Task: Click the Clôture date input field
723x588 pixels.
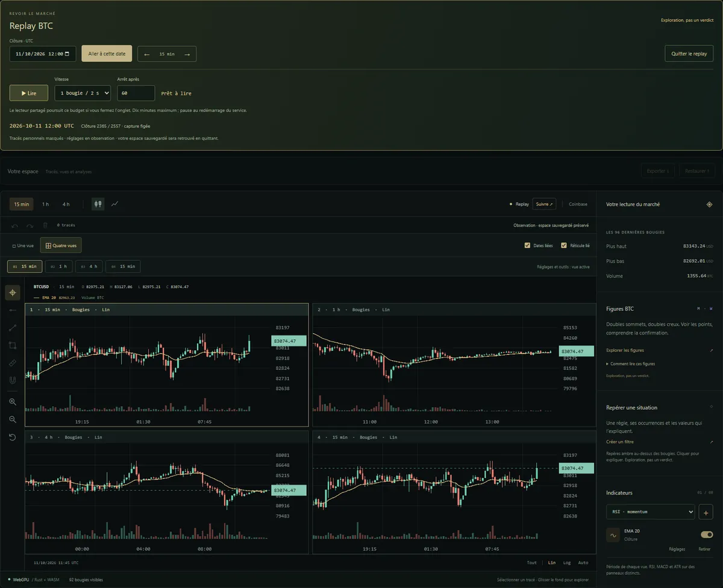Action: tap(43, 54)
